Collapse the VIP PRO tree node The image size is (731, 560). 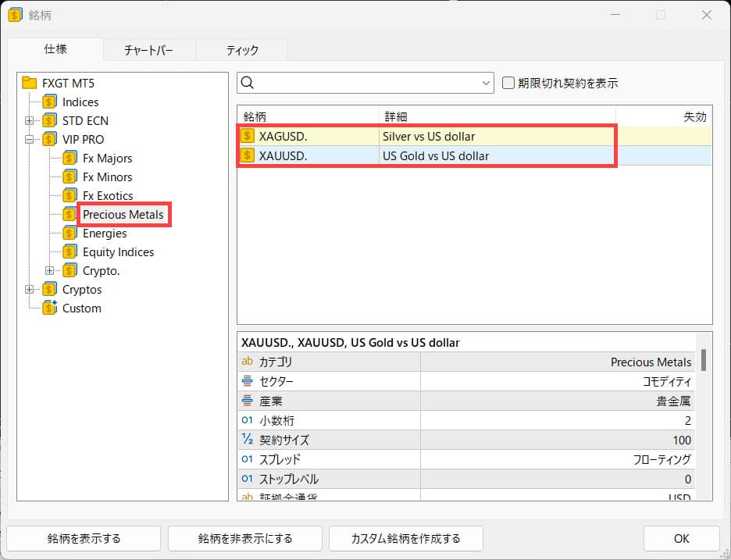[30, 140]
